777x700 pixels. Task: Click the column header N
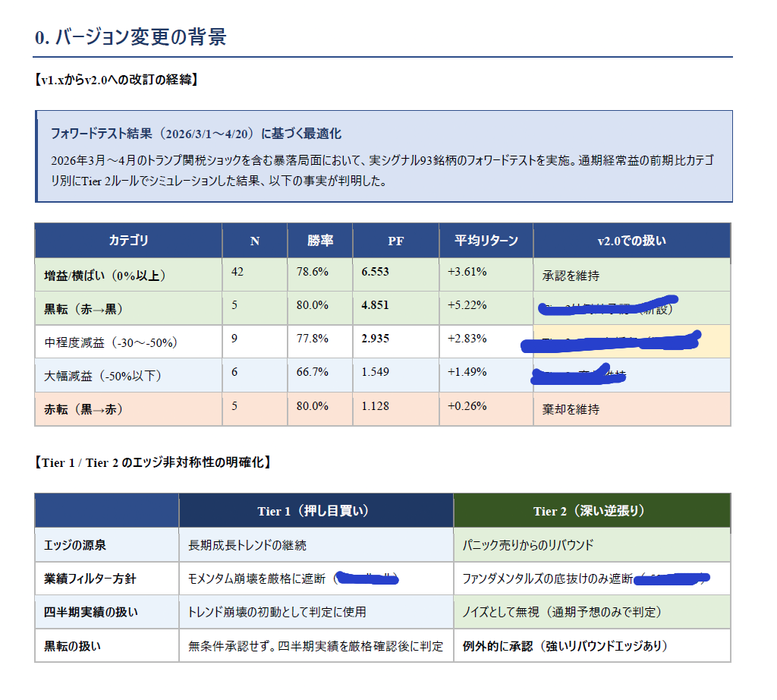(255, 241)
